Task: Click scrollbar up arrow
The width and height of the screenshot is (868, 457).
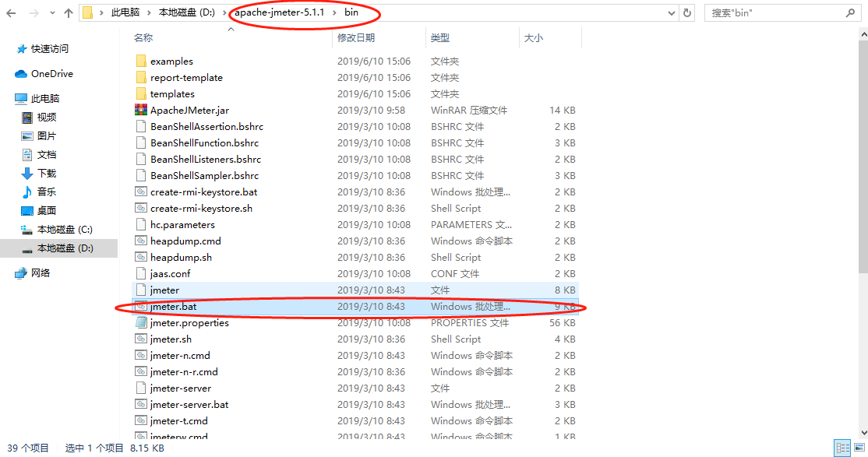Action: [x=863, y=34]
